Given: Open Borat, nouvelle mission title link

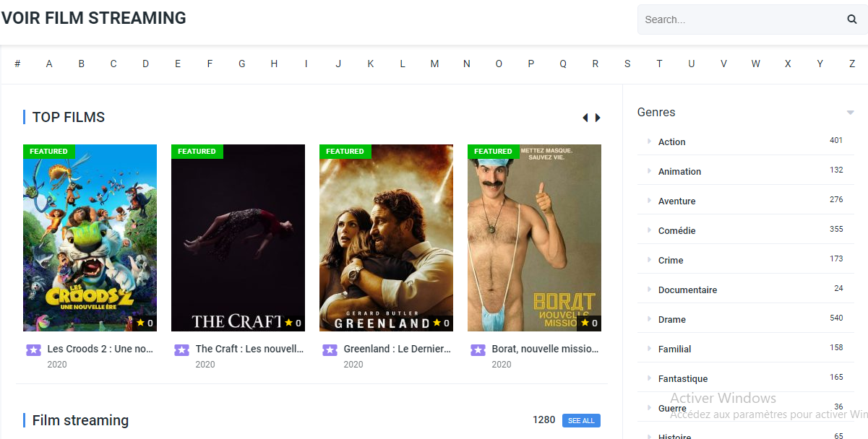Looking at the screenshot, I should pyautogui.click(x=545, y=349).
